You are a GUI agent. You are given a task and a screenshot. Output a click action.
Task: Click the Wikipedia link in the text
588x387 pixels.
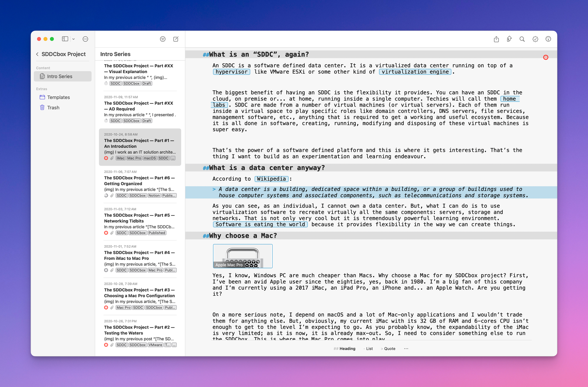point(271,179)
